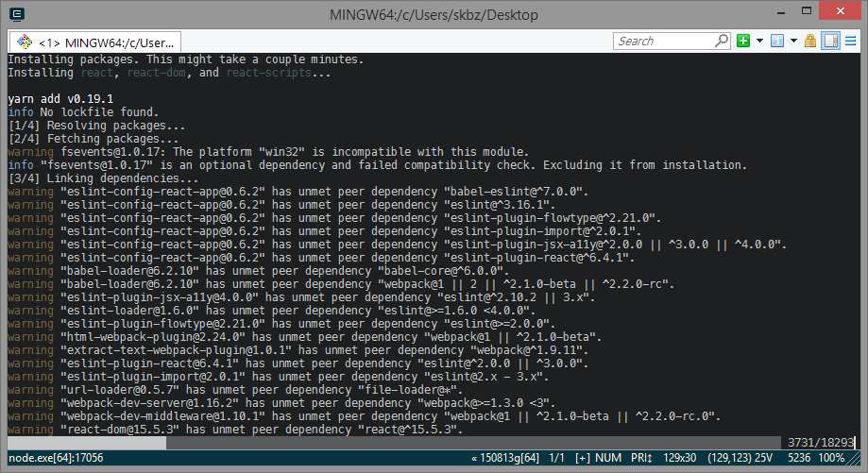
Task: Open the console list dropdown arrow
Action: 793,41
